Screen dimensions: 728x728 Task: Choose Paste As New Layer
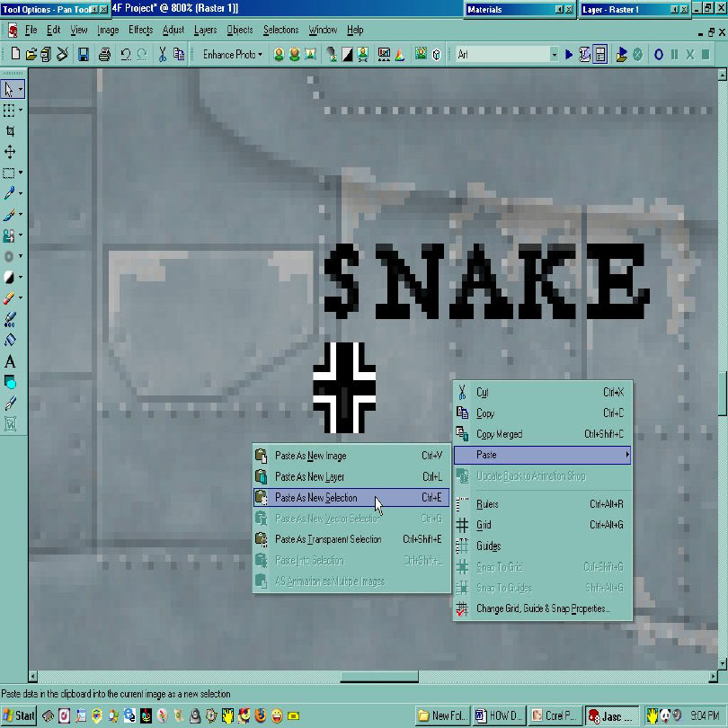click(351, 477)
